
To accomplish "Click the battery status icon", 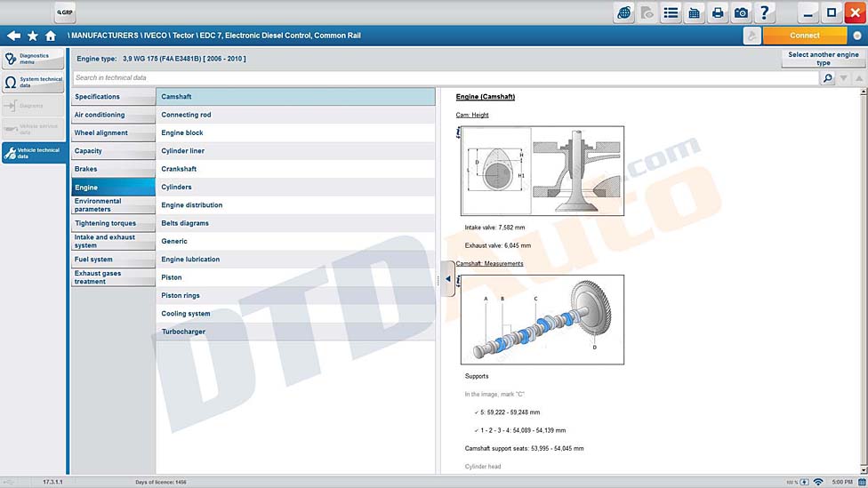I will (804, 482).
